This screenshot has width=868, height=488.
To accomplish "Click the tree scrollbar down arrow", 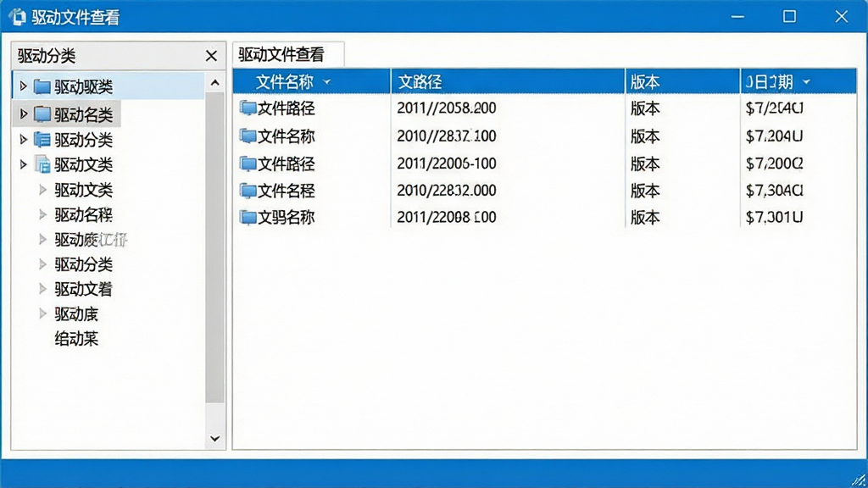I will point(214,439).
